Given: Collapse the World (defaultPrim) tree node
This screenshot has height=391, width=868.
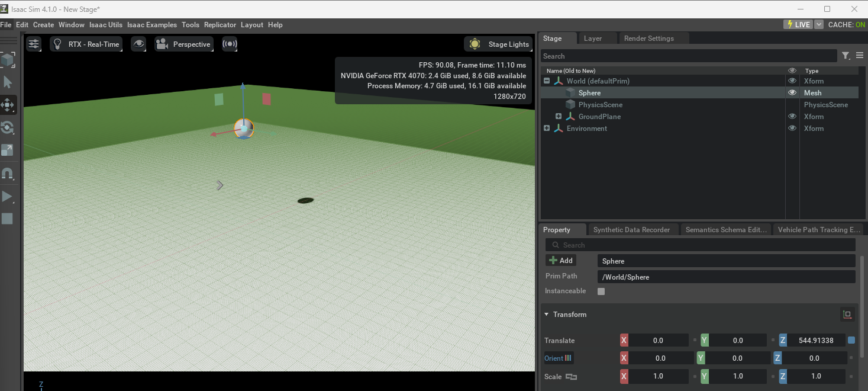Looking at the screenshot, I should coord(547,81).
